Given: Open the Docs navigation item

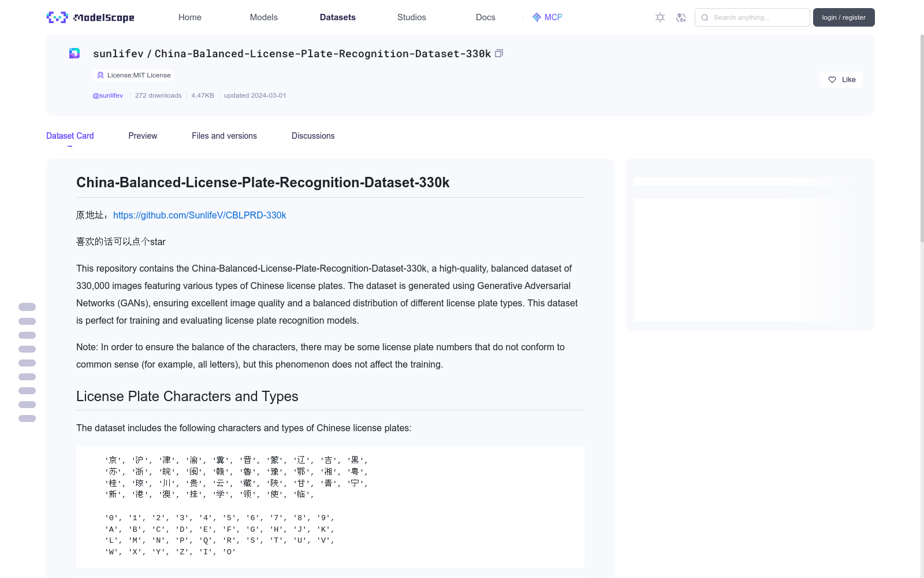Looking at the screenshot, I should [x=485, y=17].
